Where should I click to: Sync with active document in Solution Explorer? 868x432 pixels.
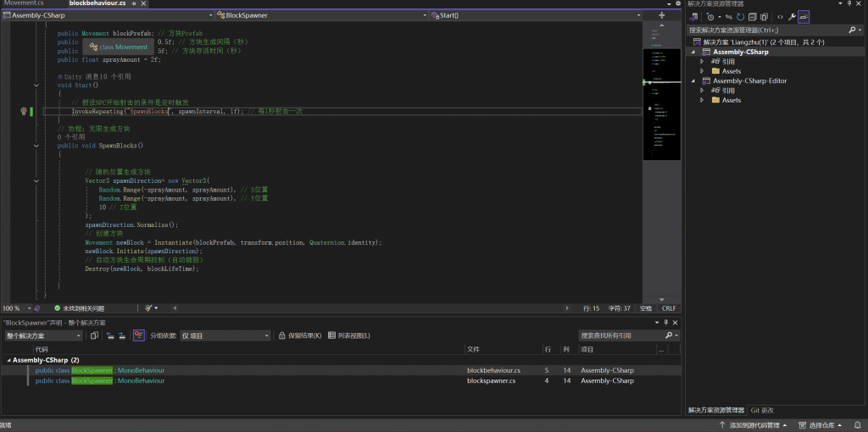click(x=728, y=17)
